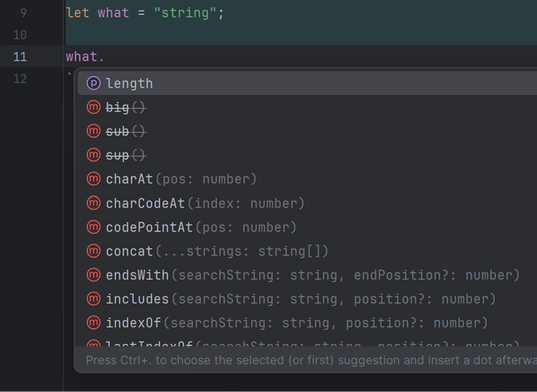
Task: Click the method icon beside charCodeAt
Action: 94,203
